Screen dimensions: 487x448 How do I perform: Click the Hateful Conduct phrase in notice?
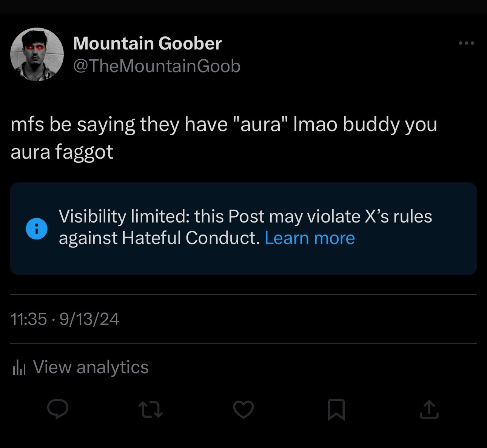pyautogui.click(x=191, y=238)
